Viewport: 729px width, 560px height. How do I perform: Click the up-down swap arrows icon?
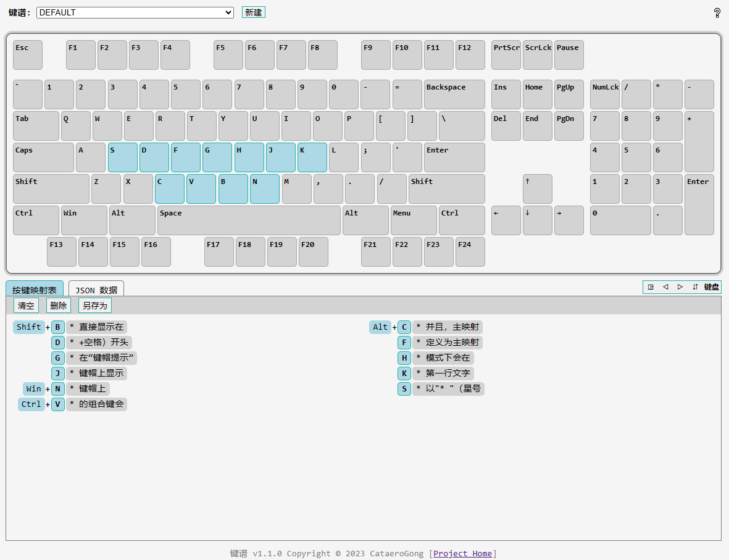[695, 287]
